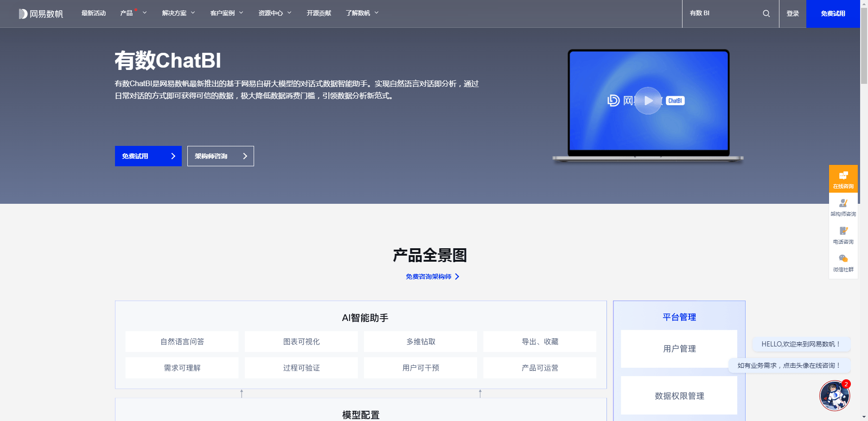
Task: Click 免费咨询架构师 link
Action: (428, 276)
